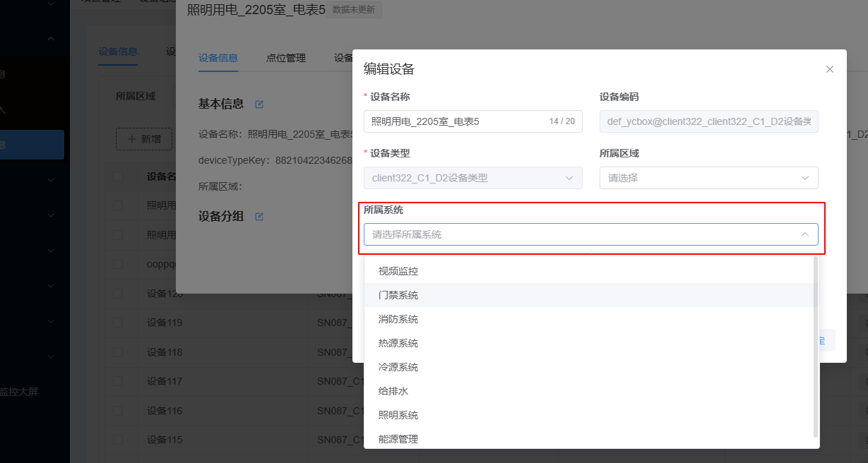
Task: Select 能源管理 option
Action: 592,439
